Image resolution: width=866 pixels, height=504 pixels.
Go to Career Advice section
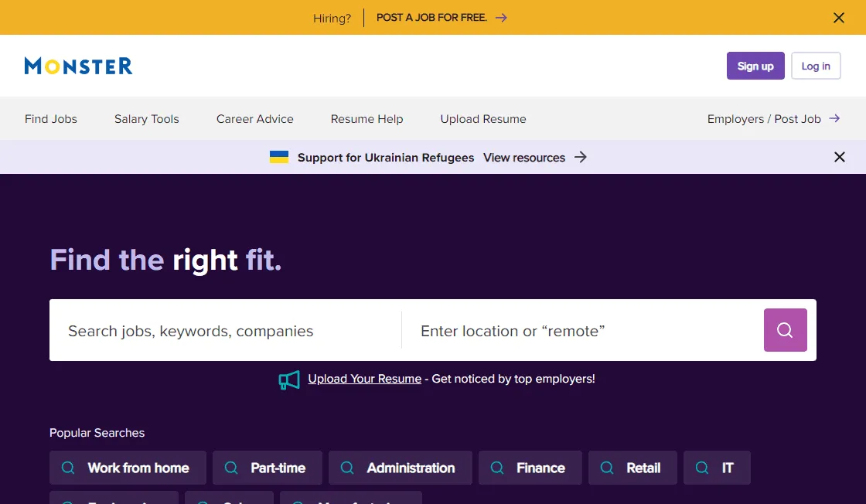pyautogui.click(x=255, y=119)
